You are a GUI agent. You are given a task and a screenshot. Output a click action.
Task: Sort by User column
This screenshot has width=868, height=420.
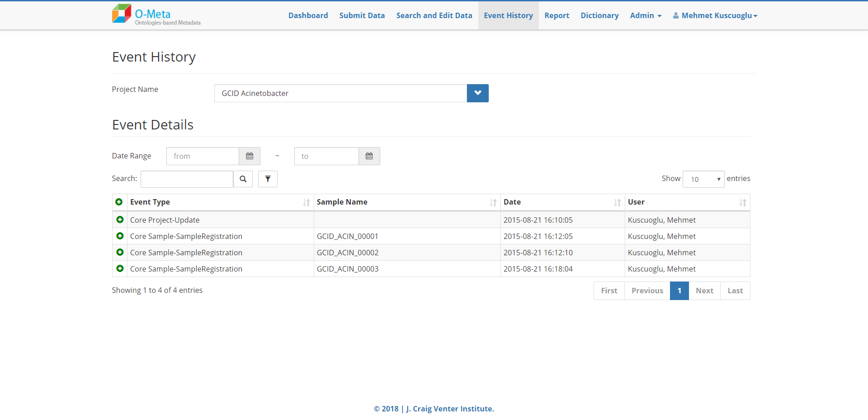pos(687,202)
